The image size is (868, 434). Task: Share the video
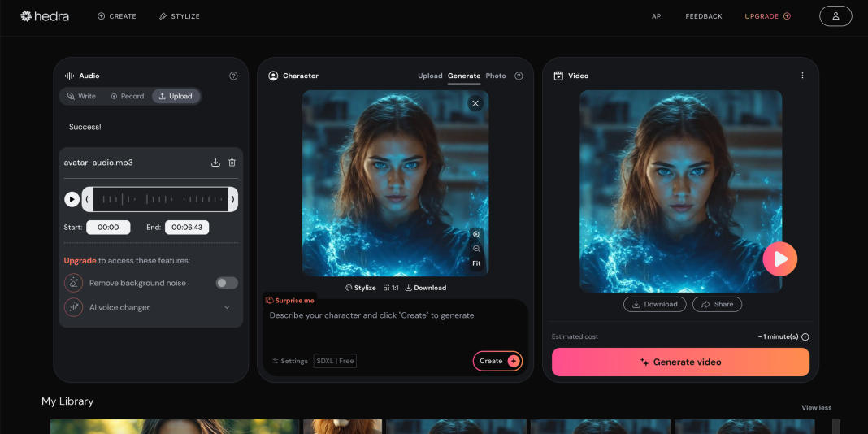pos(718,305)
